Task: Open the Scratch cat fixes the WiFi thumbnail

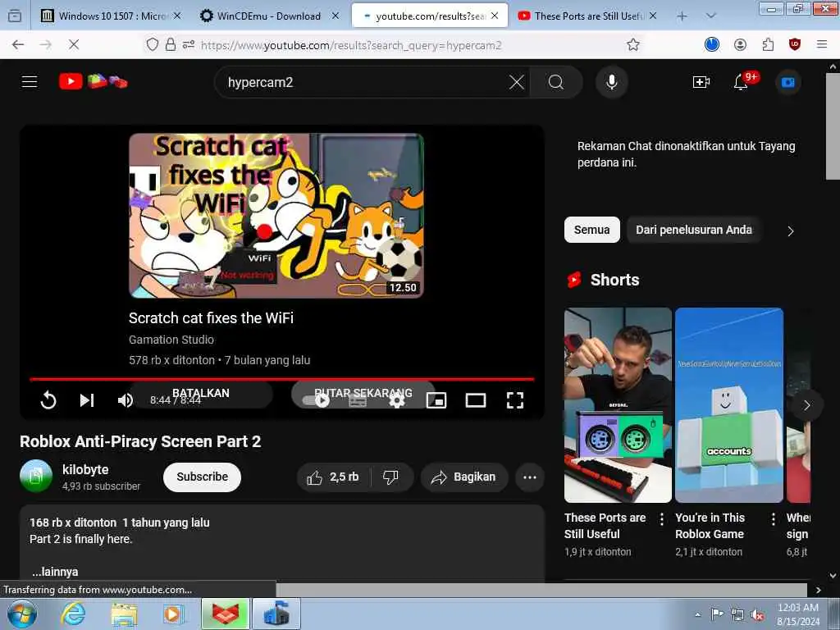Action: (276, 216)
